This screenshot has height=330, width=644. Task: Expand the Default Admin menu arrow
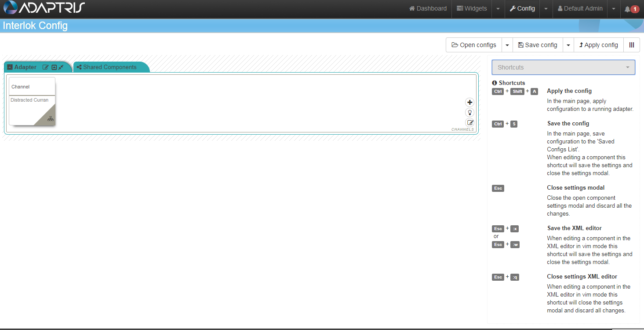click(x=613, y=9)
